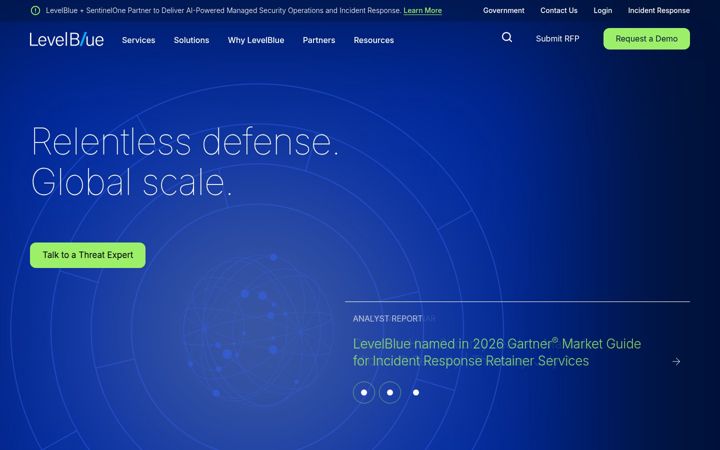
Task: Open the Resources menu
Action: 374,40
